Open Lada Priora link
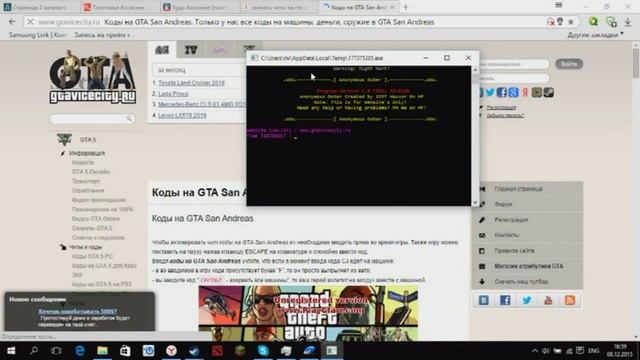 [x=173, y=94]
